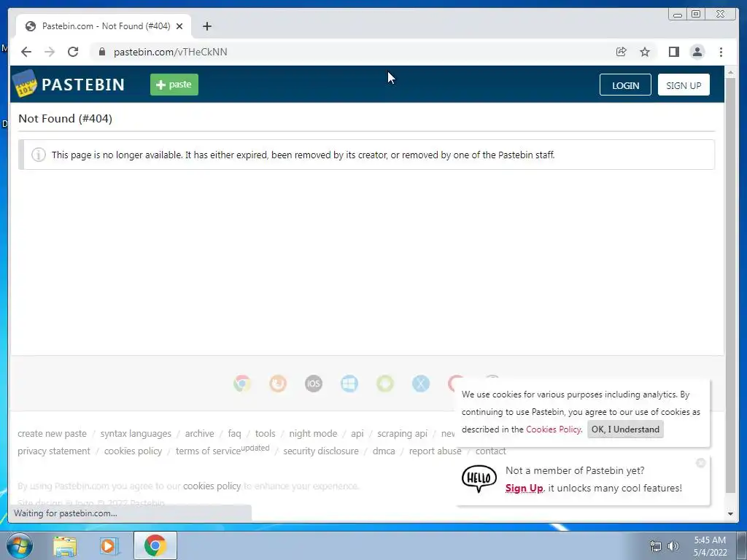Open the privacy statement footer link
The width and height of the screenshot is (747, 560).
coord(54,451)
